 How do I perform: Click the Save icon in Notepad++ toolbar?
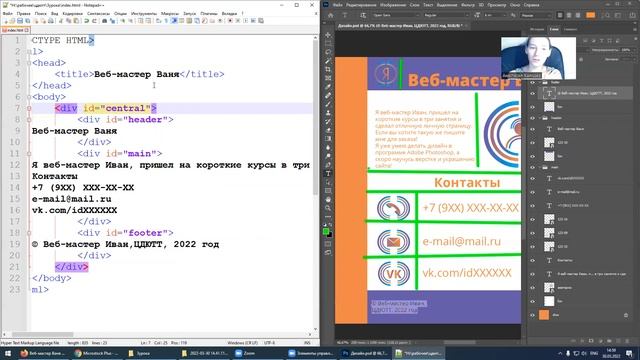[20, 20]
